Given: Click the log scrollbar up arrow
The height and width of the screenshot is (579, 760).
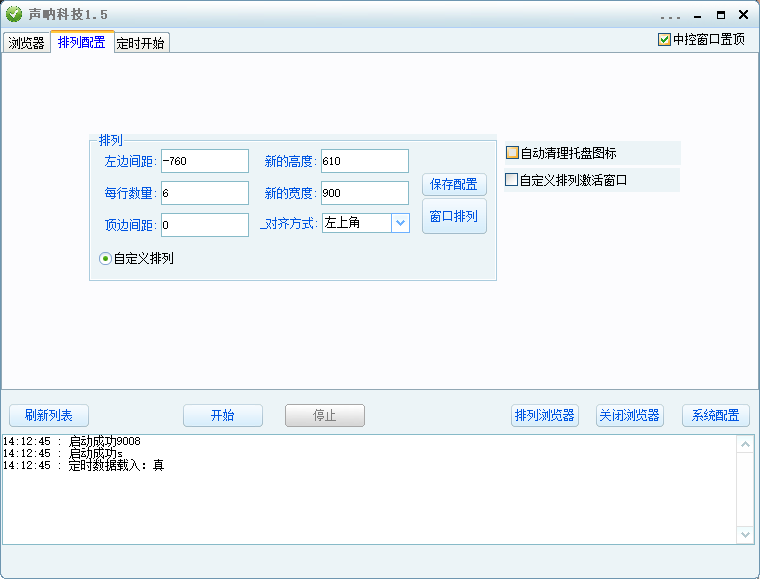Looking at the screenshot, I should pyautogui.click(x=745, y=444).
